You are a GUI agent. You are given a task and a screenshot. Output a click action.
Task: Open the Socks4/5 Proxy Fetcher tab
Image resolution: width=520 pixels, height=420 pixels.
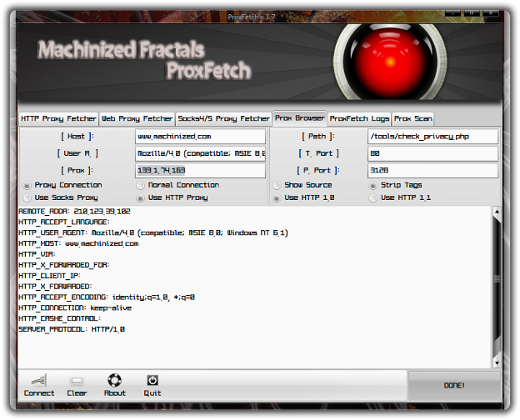click(223, 119)
